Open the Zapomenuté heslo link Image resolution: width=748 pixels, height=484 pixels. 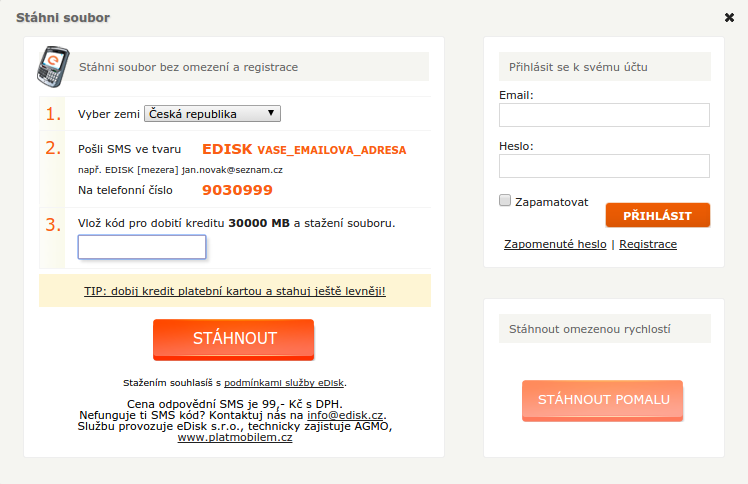coord(555,244)
